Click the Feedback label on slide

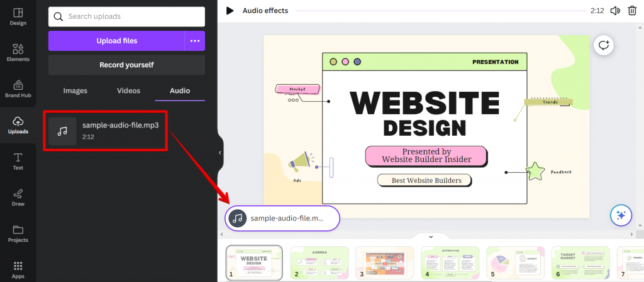tap(561, 172)
